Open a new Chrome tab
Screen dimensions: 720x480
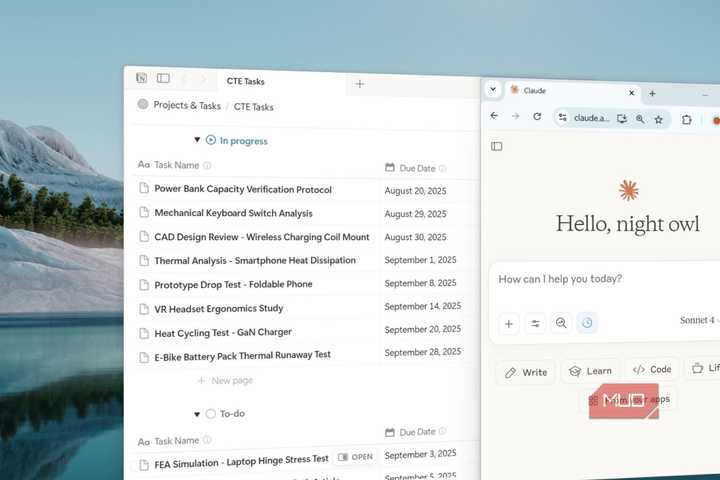click(x=652, y=94)
